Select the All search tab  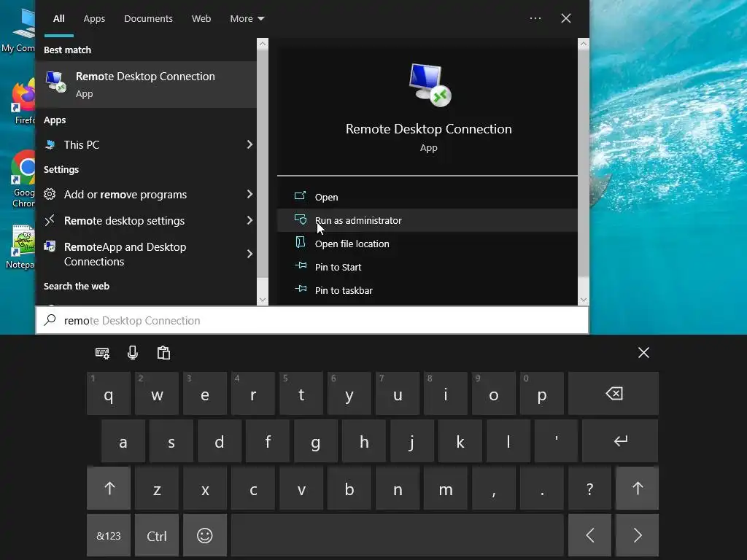[58, 18]
